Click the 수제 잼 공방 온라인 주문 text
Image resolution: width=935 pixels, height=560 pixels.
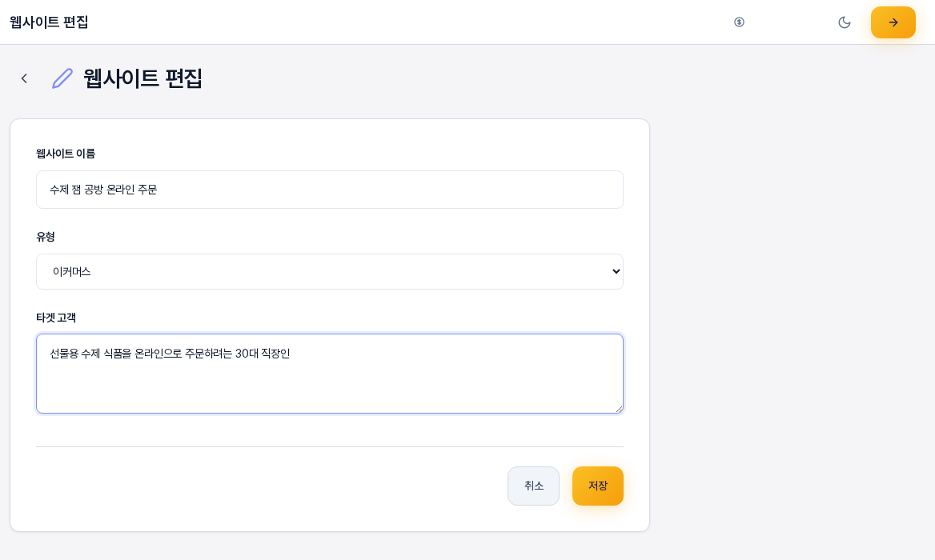[x=103, y=190]
